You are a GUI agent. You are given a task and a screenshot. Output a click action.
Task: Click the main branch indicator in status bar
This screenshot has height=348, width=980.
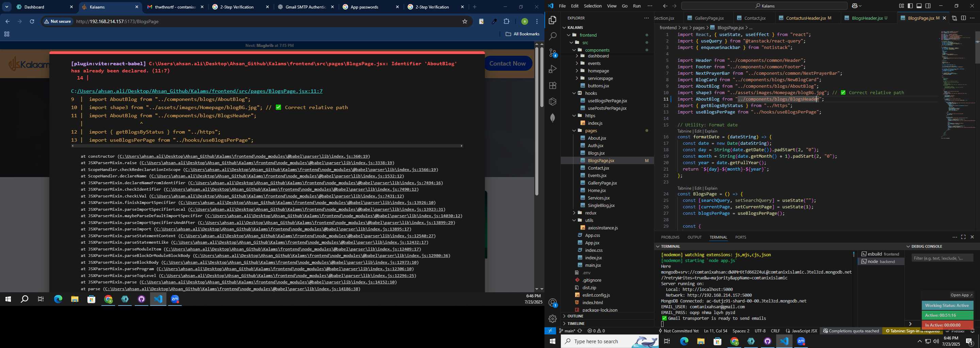tap(567, 331)
